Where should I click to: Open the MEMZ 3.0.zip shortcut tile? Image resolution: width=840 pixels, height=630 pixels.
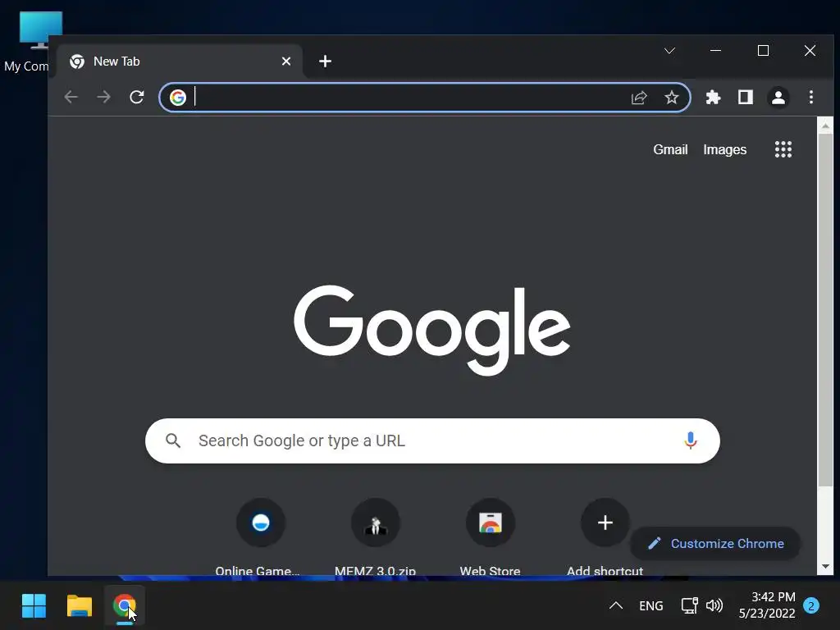[x=375, y=523]
